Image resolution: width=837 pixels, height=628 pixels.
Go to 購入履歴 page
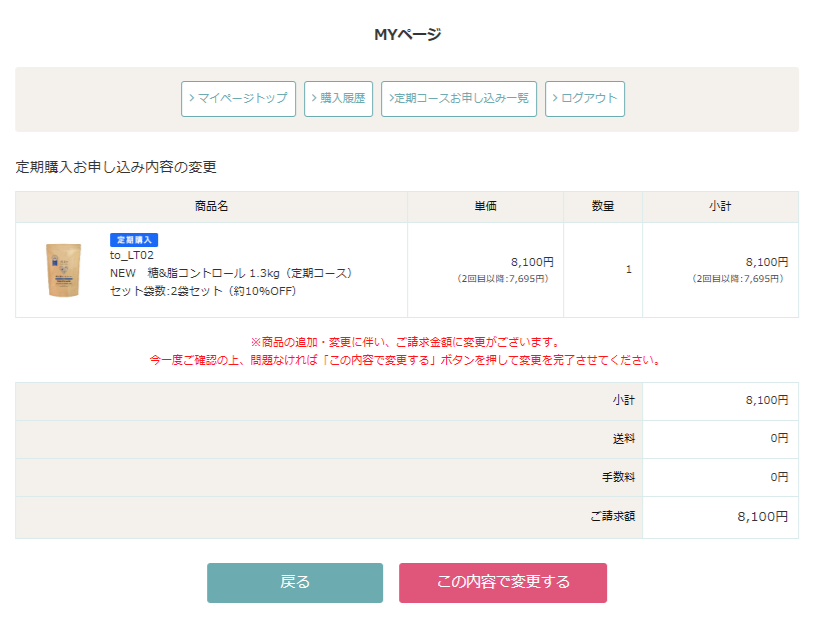(x=338, y=99)
